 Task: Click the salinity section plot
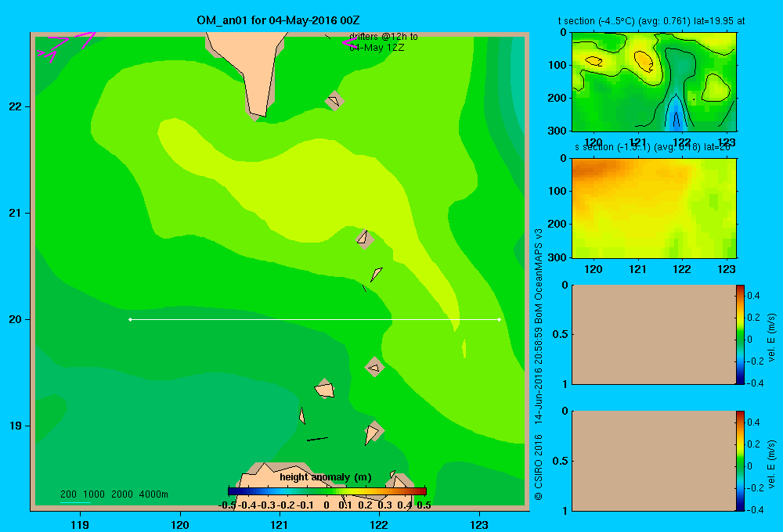(x=654, y=207)
